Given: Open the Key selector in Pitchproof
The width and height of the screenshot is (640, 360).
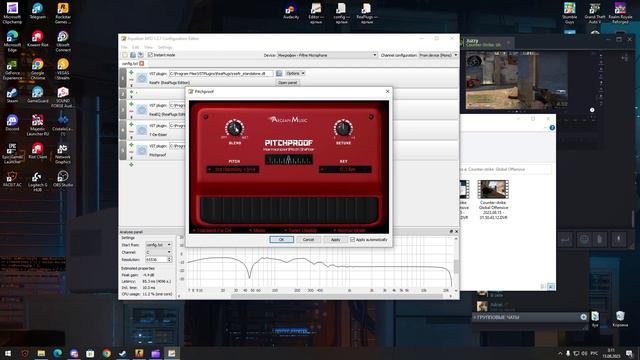Looking at the screenshot, I should click(x=345, y=169).
